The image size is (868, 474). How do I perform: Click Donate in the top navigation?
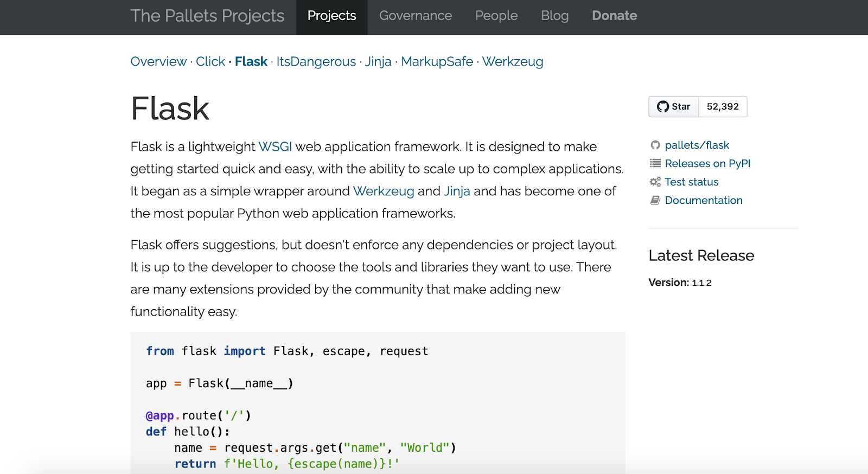[614, 16]
